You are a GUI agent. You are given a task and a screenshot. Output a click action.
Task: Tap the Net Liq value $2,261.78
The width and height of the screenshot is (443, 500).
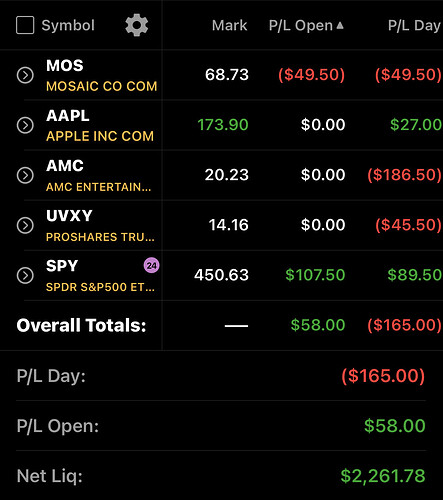click(x=383, y=476)
